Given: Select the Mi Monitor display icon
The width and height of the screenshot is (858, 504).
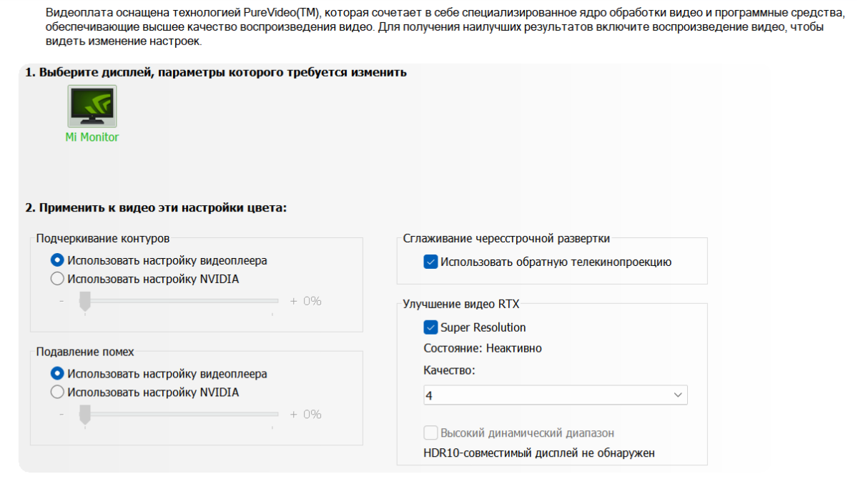Looking at the screenshot, I should coord(92,107).
